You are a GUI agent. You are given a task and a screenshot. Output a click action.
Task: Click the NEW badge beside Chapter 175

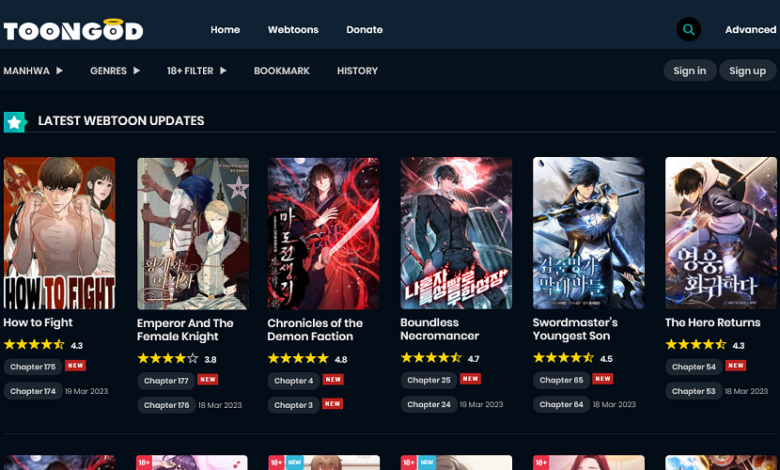pyautogui.click(x=75, y=366)
